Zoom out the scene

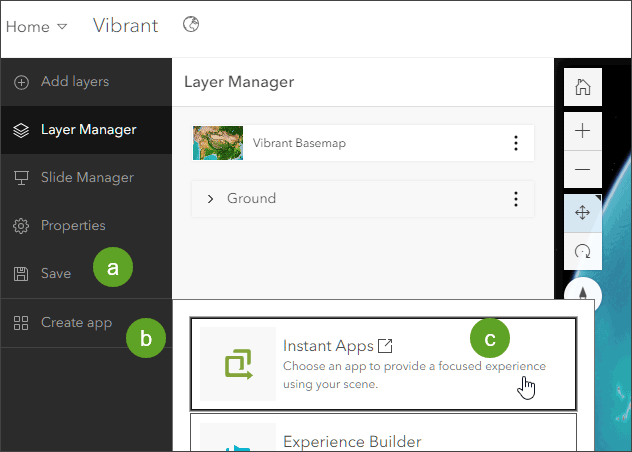pyautogui.click(x=582, y=169)
